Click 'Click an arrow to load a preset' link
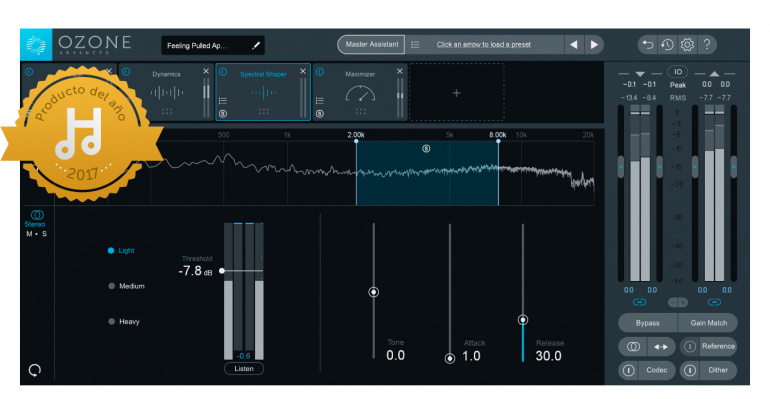770x399 pixels. 484,45
